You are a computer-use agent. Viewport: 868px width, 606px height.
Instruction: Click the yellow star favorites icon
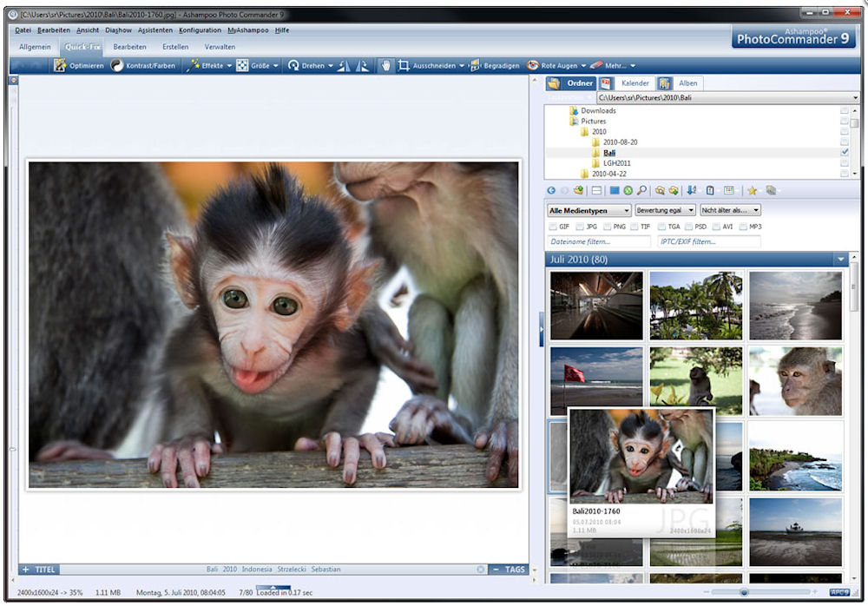753,190
